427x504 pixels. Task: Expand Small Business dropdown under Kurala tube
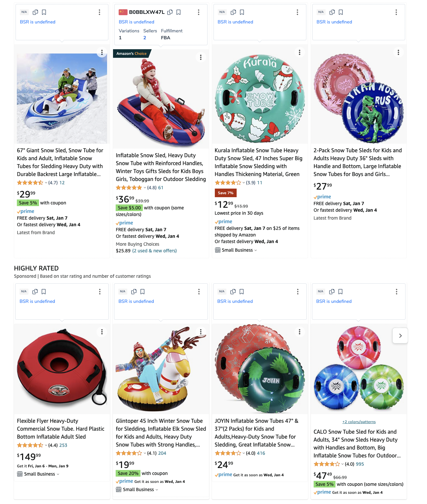(255, 250)
